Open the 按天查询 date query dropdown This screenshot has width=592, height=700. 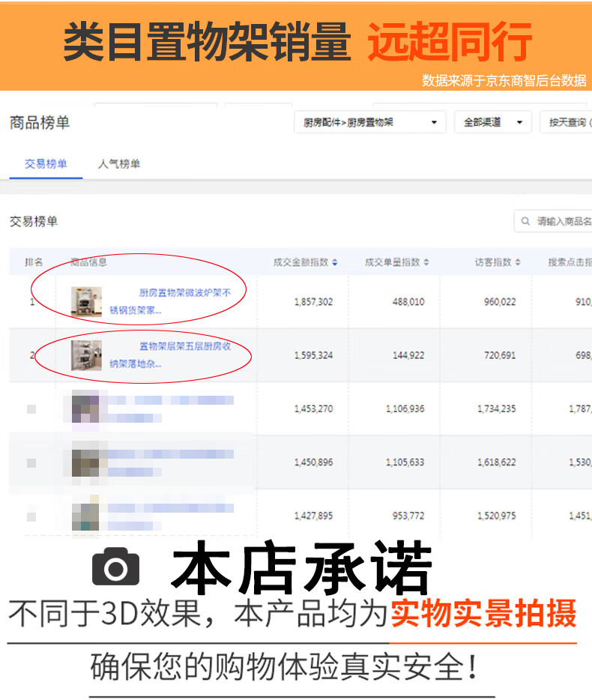pyautogui.click(x=567, y=122)
